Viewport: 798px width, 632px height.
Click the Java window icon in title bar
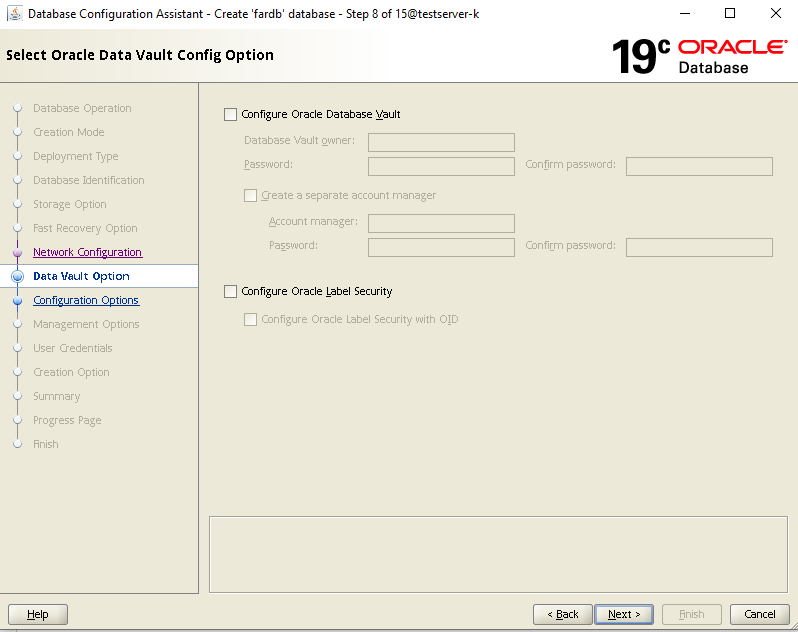click(15, 13)
